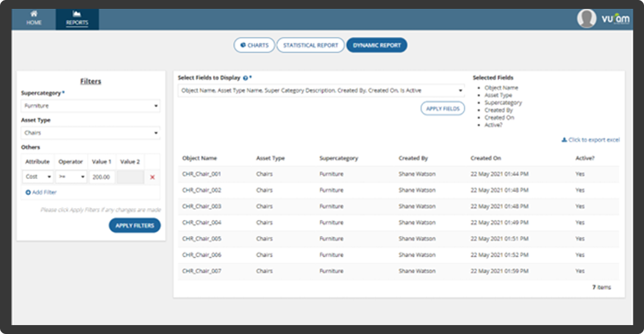Remove the Cost filter with red X
644x334 pixels.
[152, 177]
